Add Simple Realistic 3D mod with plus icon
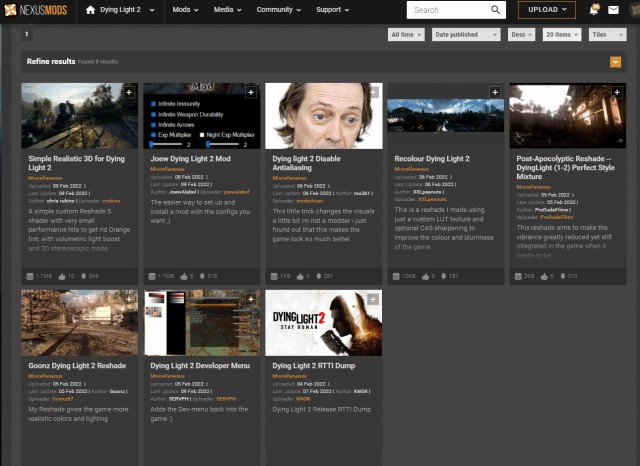640x466 pixels. 129,92
